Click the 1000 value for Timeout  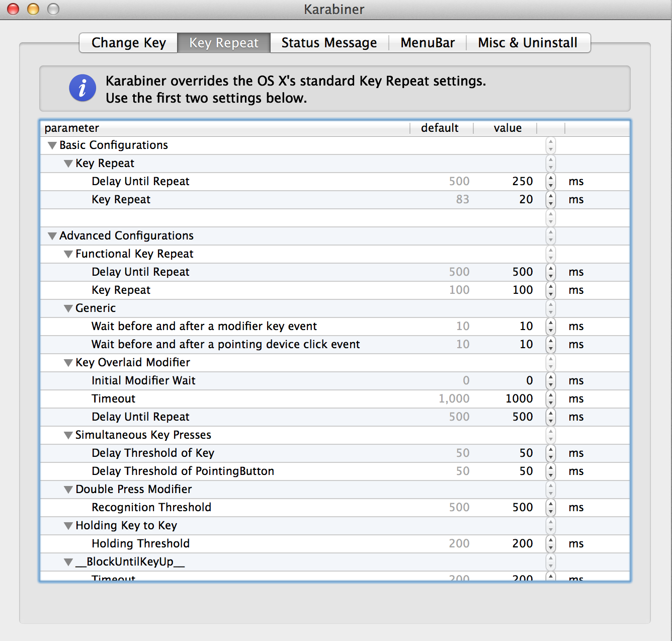(519, 399)
